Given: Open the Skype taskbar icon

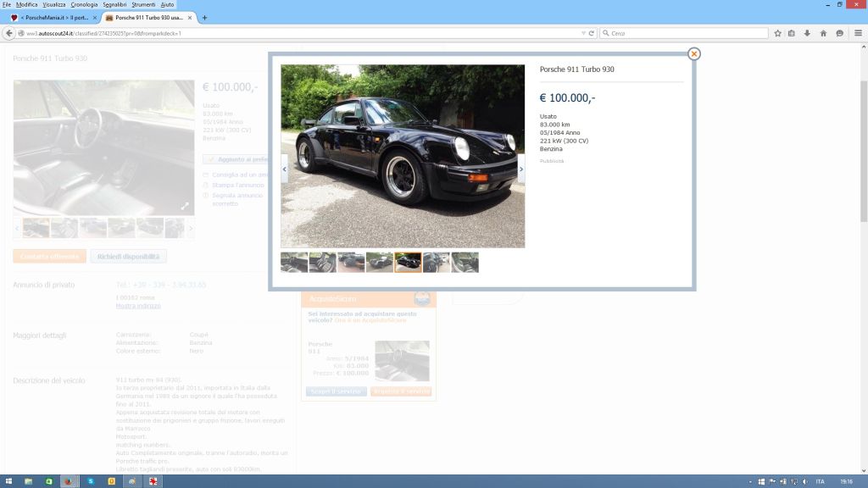Looking at the screenshot, I should [91, 481].
